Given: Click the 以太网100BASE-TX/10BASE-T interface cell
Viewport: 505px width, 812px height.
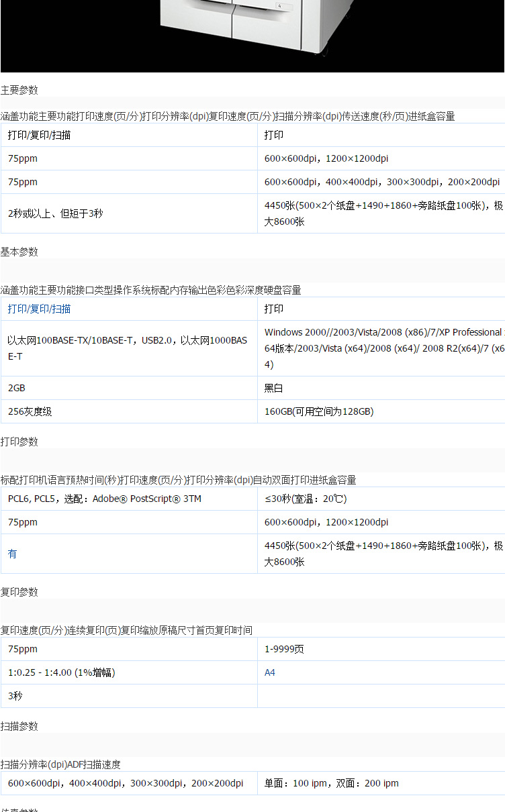Looking at the screenshot, I should (x=129, y=348).
